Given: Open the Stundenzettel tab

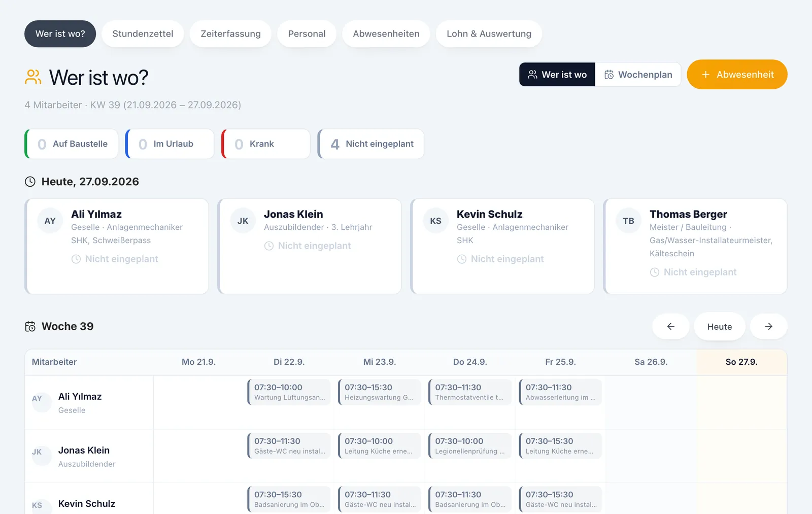Looking at the screenshot, I should 143,34.
